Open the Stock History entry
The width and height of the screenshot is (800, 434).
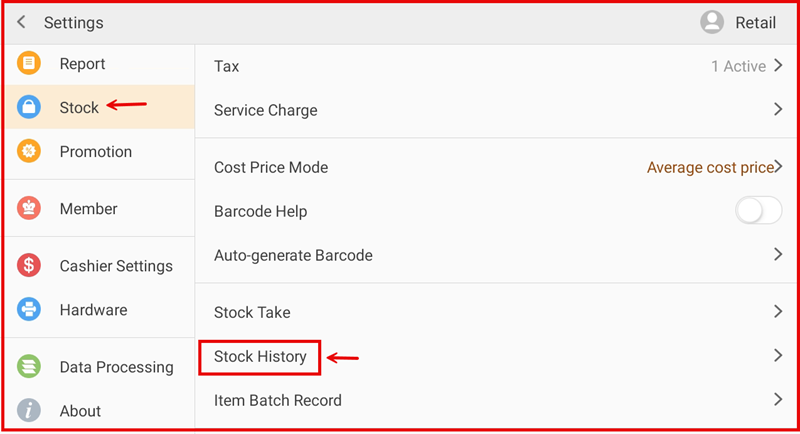(x=260, y=356)
